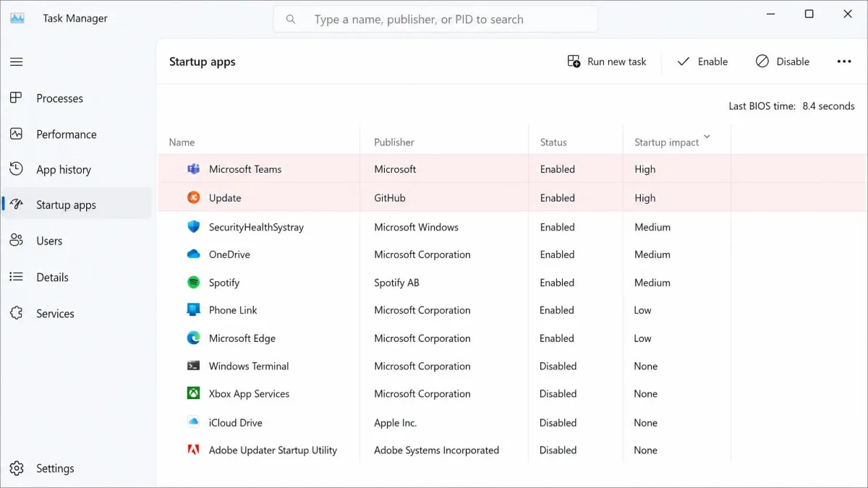Select the OneDrive row name
Viewport: 868px width, 488px height.
coord(229,254)
